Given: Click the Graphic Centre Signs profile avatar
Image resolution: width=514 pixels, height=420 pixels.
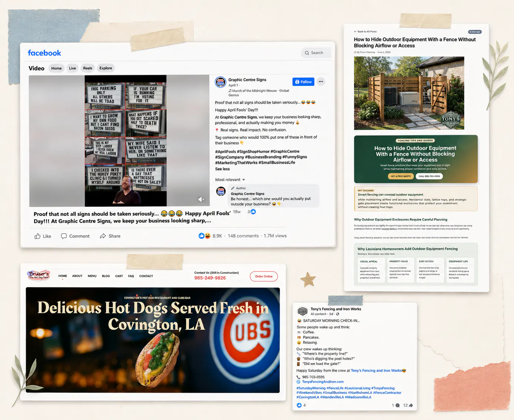Looking at the screenshot, I should click(220, 82).
